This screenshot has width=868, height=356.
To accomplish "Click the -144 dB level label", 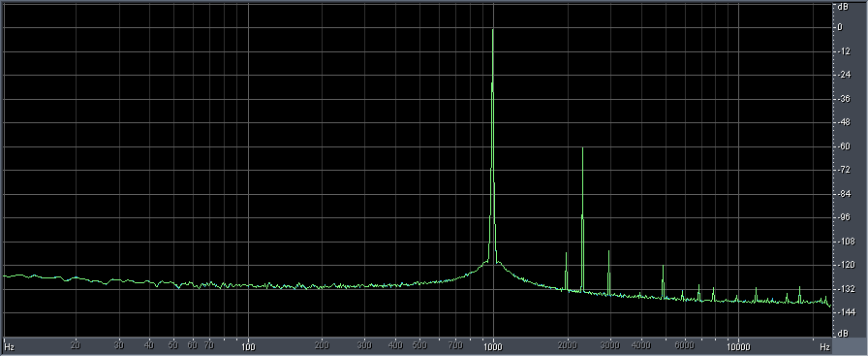I will tap(845, 313).
